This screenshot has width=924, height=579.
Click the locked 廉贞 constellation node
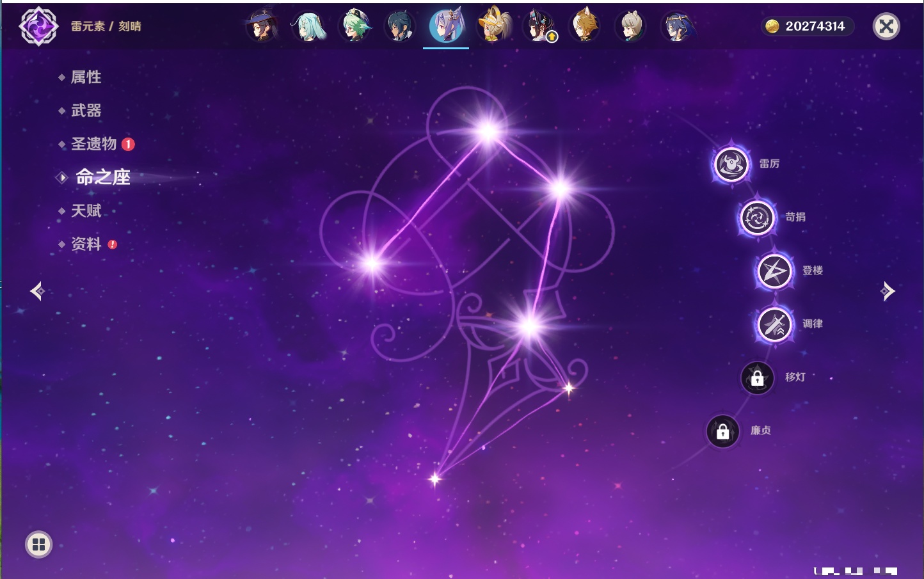click(722, 431)
